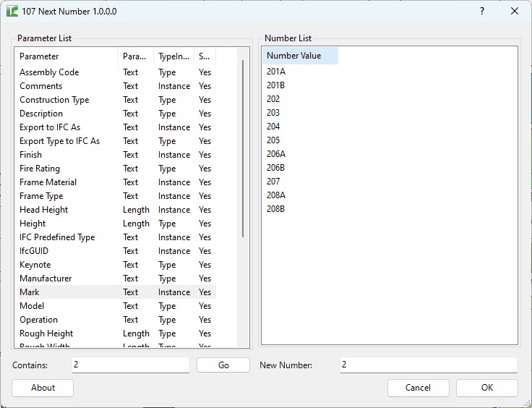Select number value 204
The width and height of the screenshot is (532, 408).
click(273, 127)
